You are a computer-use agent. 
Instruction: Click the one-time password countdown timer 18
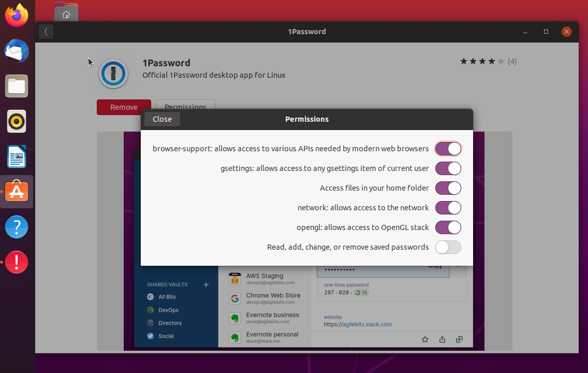(361, 292)
